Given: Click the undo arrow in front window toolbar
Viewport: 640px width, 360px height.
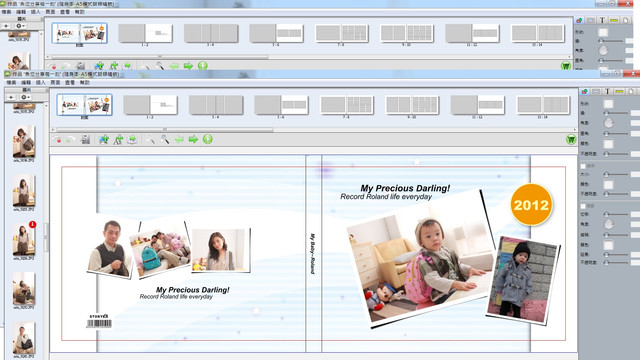Looking at the screenshot, I should pyautogui.click(x=57, y=140).
